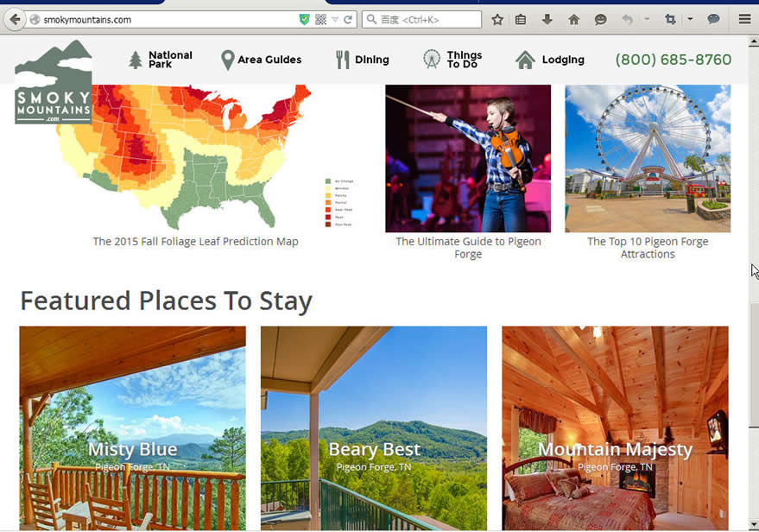Open The Ultimate Guide to Pigeon Forge link

tap(468, 247)
